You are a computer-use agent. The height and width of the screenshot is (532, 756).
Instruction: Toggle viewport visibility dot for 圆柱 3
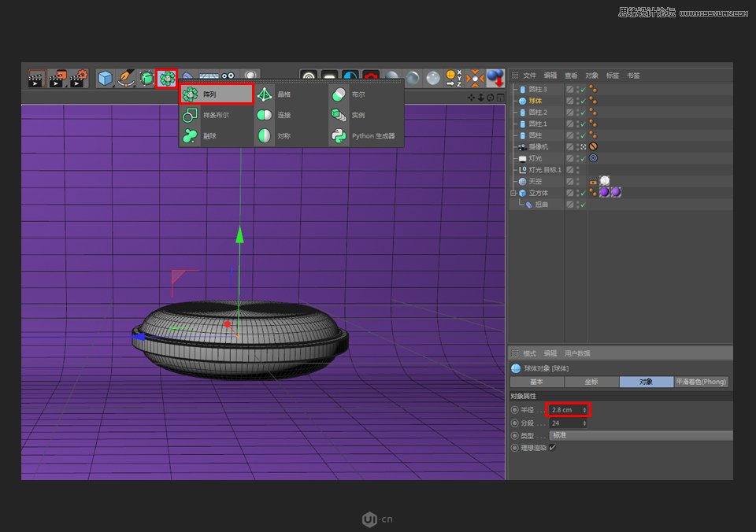point(577,88)
